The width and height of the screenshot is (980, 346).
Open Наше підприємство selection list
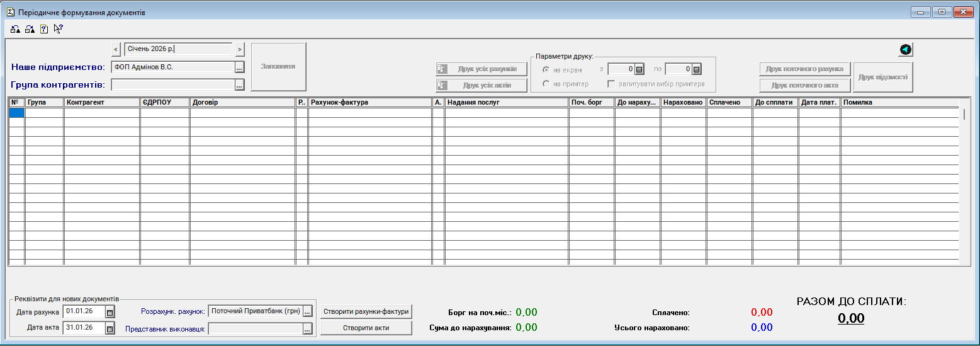tap(240, 67)
